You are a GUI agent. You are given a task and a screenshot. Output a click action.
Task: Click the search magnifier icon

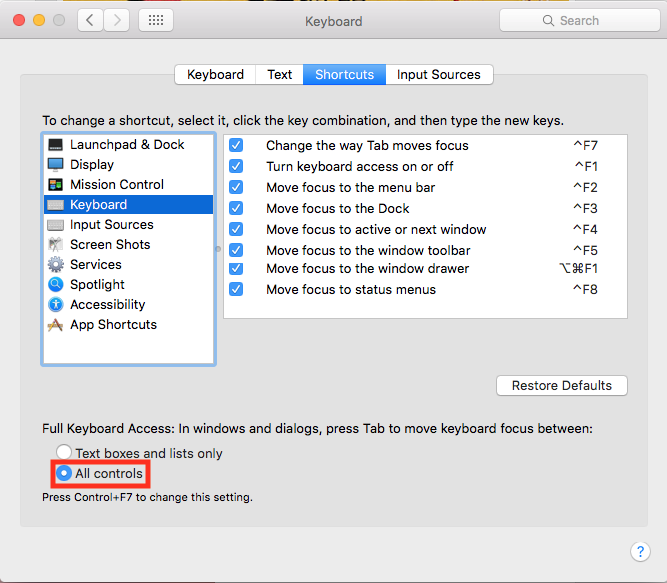coord(548,20)
